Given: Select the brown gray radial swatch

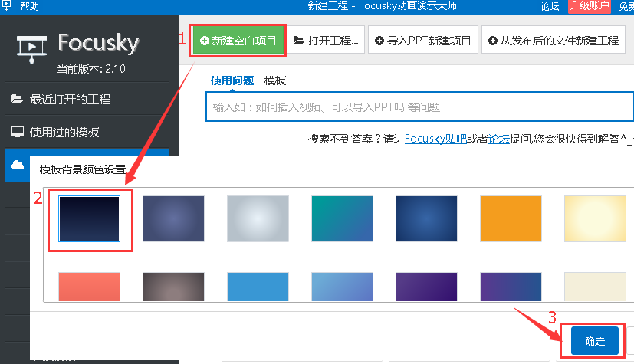Looking at the screenshot, I should coord(173,287).
